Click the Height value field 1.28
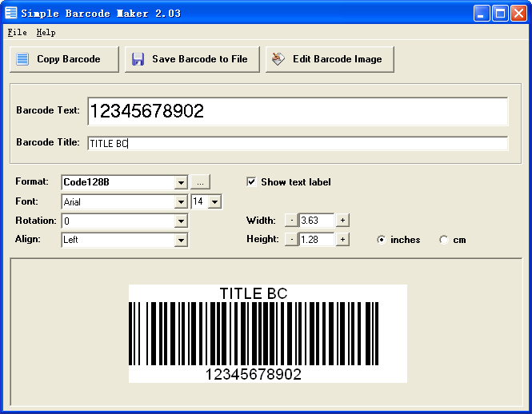Screen dimensions: 532x414 click(317, 240)
